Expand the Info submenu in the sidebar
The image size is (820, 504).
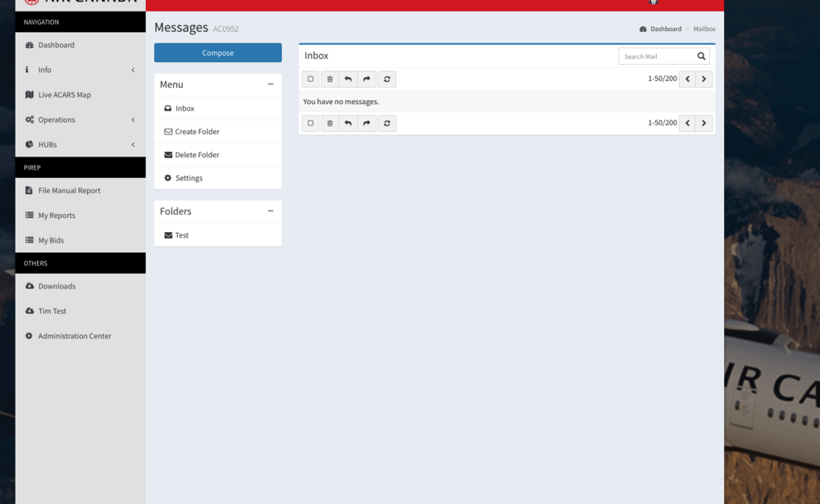(80, 70)
